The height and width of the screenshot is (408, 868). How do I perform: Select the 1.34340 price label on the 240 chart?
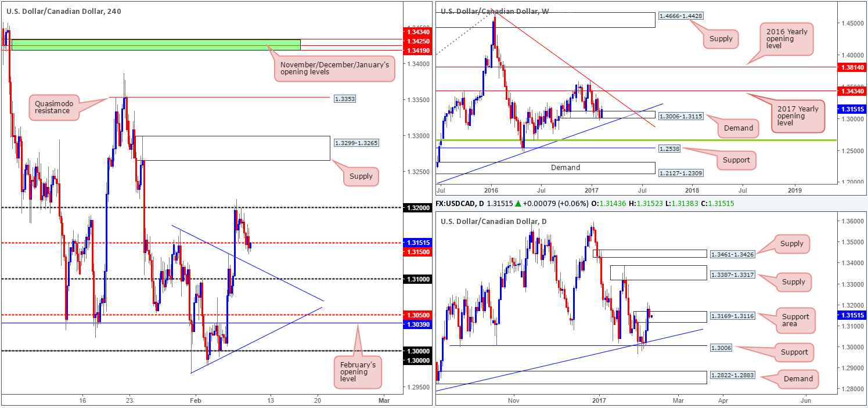(417, 32)
